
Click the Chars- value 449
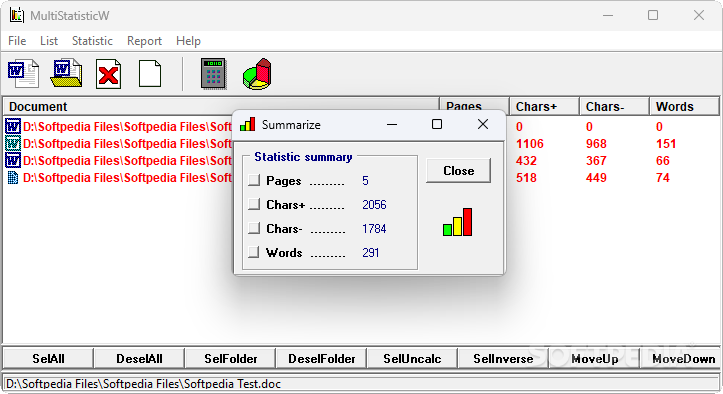(x=596, y=178)
